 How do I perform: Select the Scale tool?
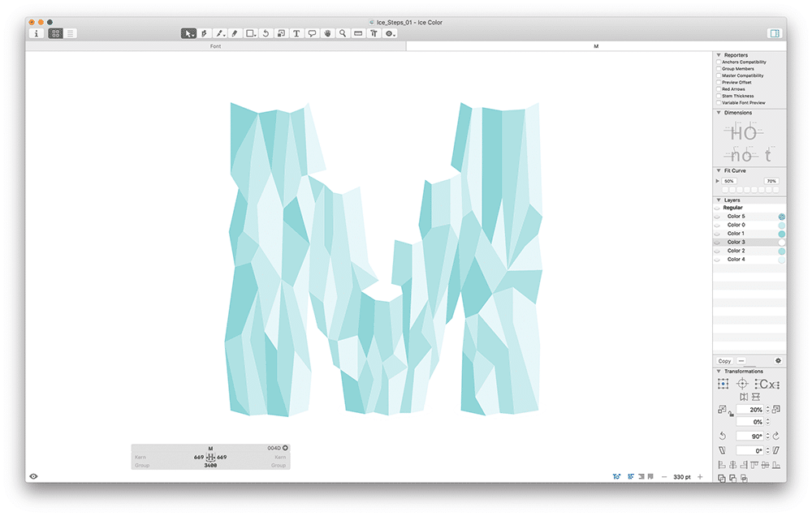pos(281,33)
